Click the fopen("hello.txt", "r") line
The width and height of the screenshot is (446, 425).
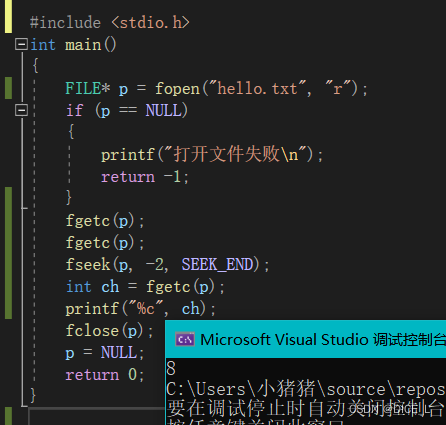coord(216,89)
